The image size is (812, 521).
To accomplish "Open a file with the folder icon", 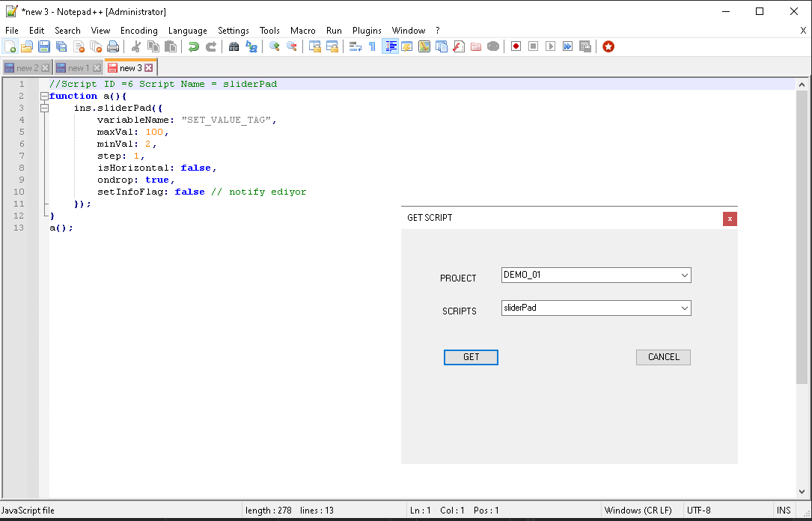I will [x=26, y=46].
